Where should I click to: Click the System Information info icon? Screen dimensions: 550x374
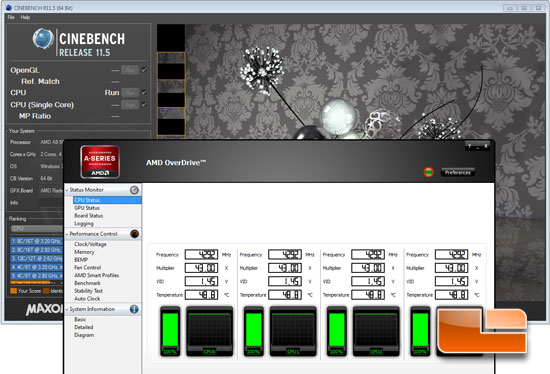coord(134,309)
